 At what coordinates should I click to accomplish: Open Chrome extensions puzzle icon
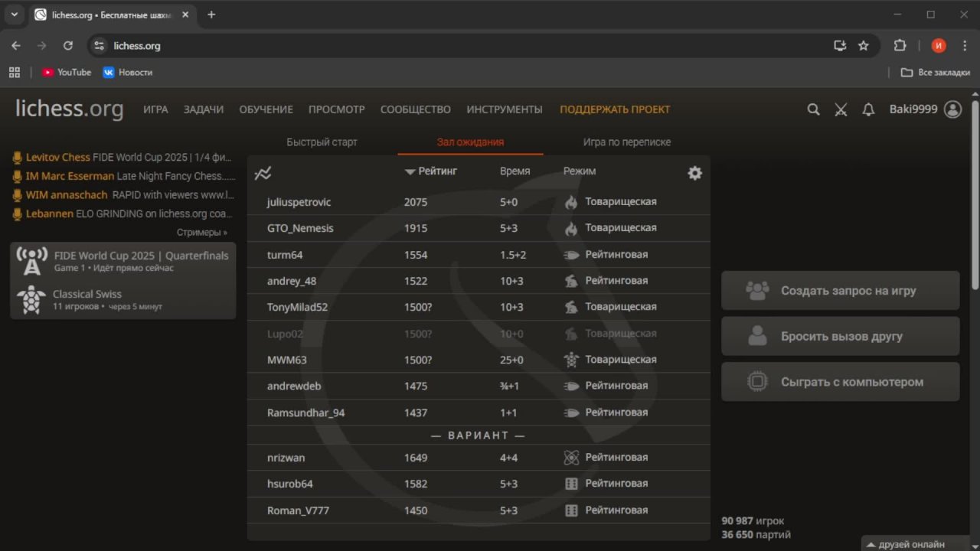[900, 45]
